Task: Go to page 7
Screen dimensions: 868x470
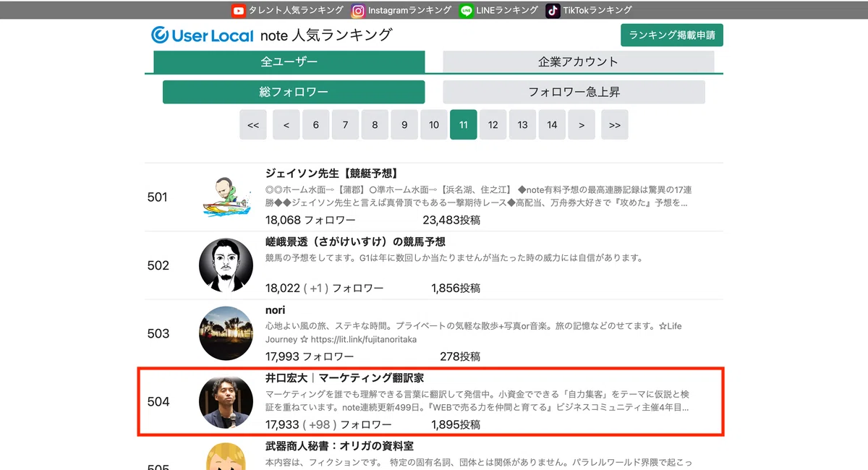Action: click(346, 124)
